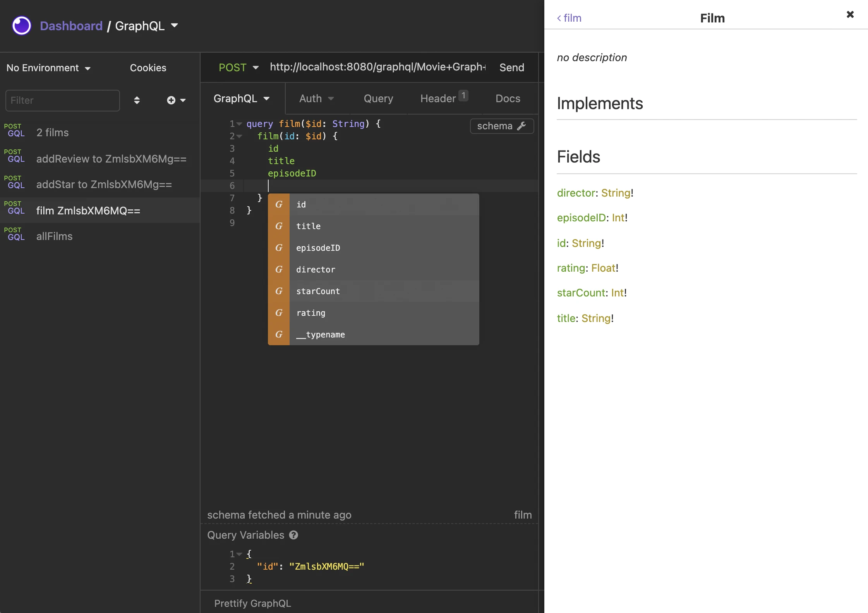Screen dimensions: 868x613
Task: Collapse the code fold on line 1
Action: [x=239, y=124]
